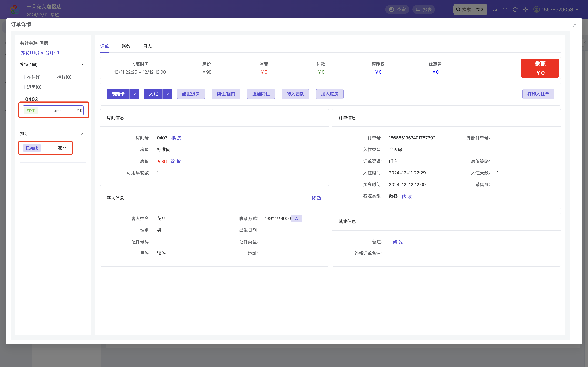This screenshot has width=588, height=367.
Task: Click the 改价 link
Action: click(x=176, y=161)
